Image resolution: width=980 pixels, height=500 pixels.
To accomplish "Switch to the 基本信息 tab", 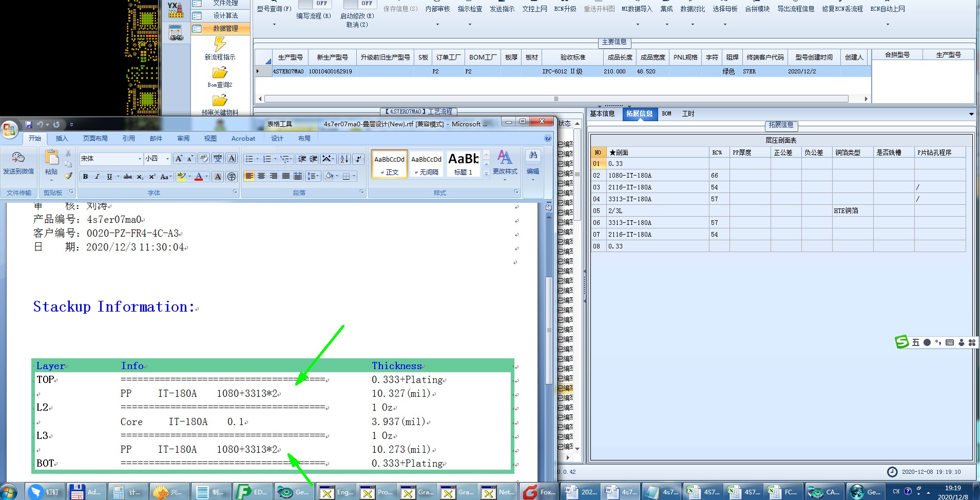I will click(x=602, y=114).
